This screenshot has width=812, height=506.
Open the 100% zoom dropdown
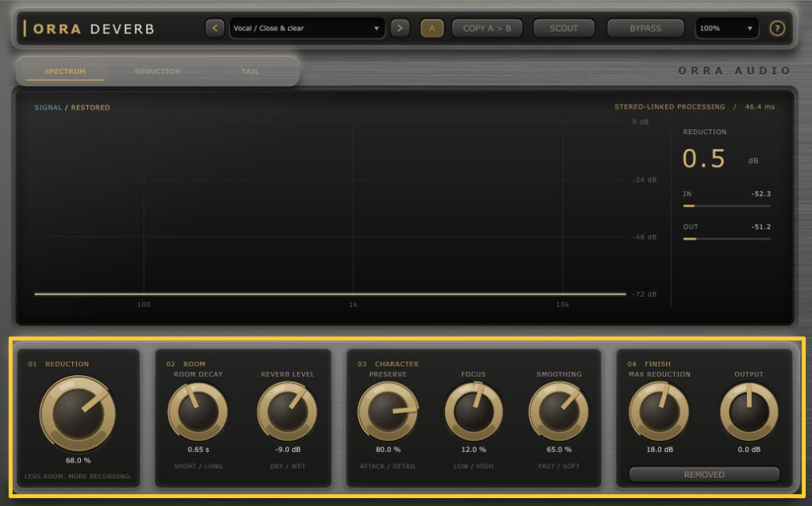726,28
